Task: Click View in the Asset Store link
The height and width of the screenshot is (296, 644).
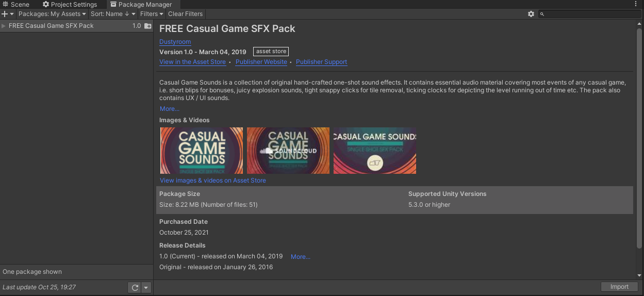Action: pos(192,62)
